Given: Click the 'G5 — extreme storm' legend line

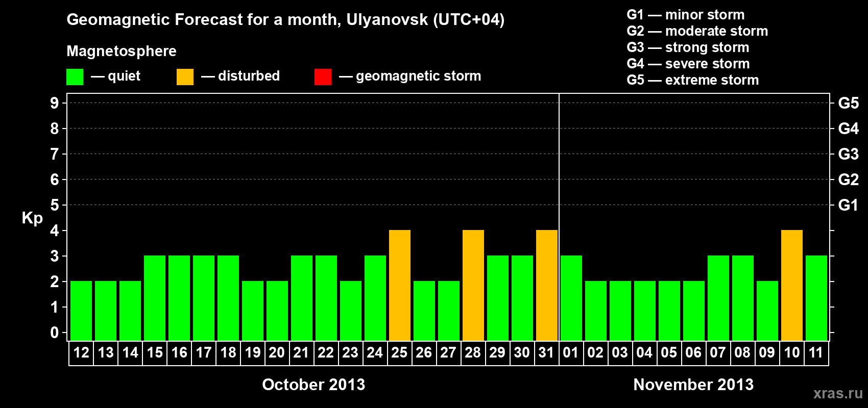Looking at the screenshot, I should (693, 80).
